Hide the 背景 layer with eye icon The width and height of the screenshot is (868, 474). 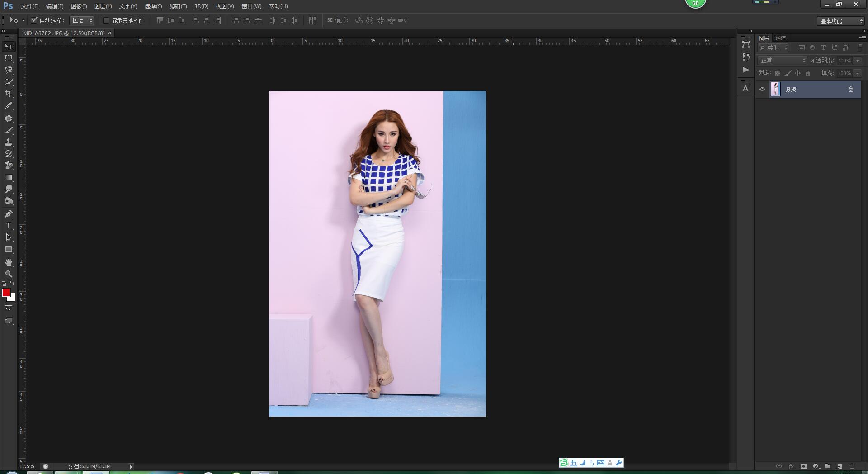[762, 89]
